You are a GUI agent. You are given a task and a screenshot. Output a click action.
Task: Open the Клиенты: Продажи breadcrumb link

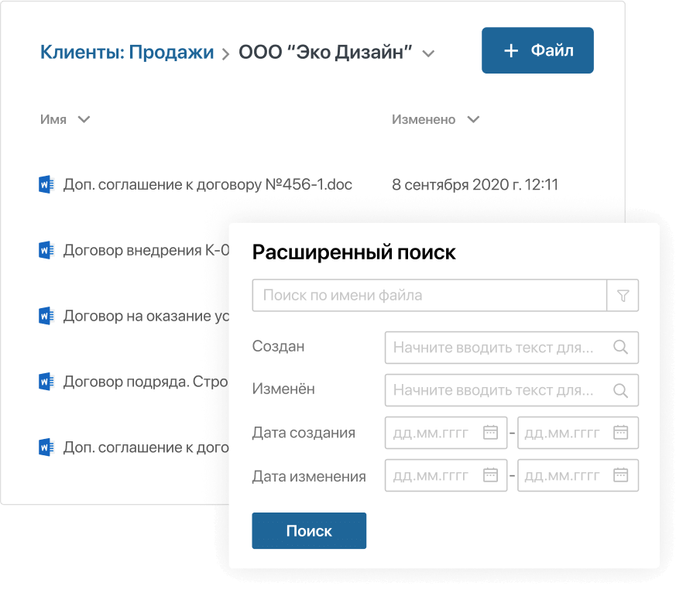(127, 52)
